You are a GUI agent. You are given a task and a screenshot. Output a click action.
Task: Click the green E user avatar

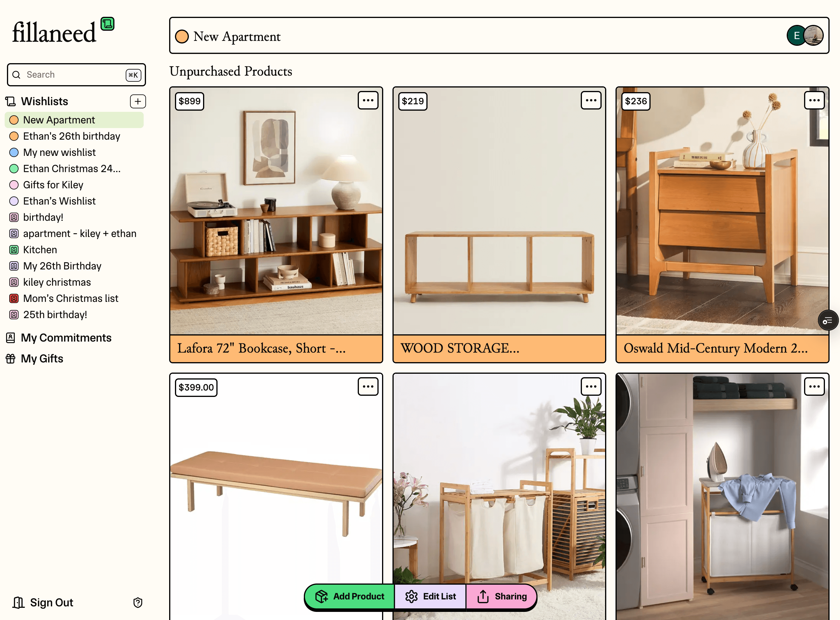click(796, 36)
